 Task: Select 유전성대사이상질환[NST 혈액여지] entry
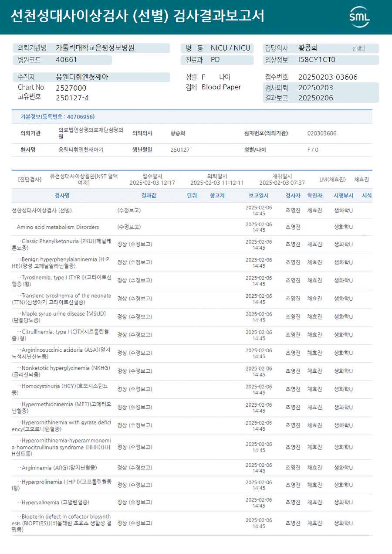tap(84, 179)
